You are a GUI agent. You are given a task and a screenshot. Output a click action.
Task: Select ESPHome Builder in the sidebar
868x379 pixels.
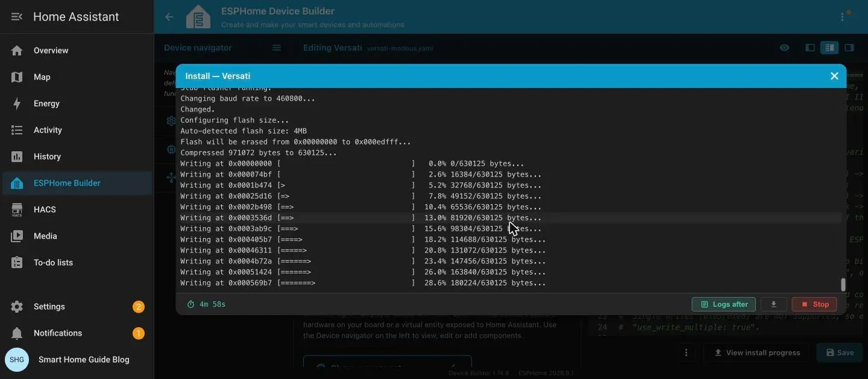(x=77, y=183)
